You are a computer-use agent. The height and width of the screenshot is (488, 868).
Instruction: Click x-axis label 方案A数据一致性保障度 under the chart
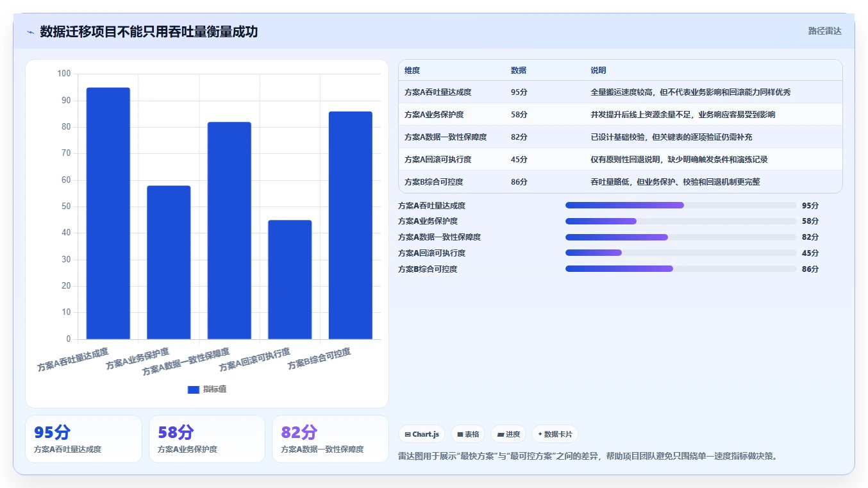tap(186, 362)
